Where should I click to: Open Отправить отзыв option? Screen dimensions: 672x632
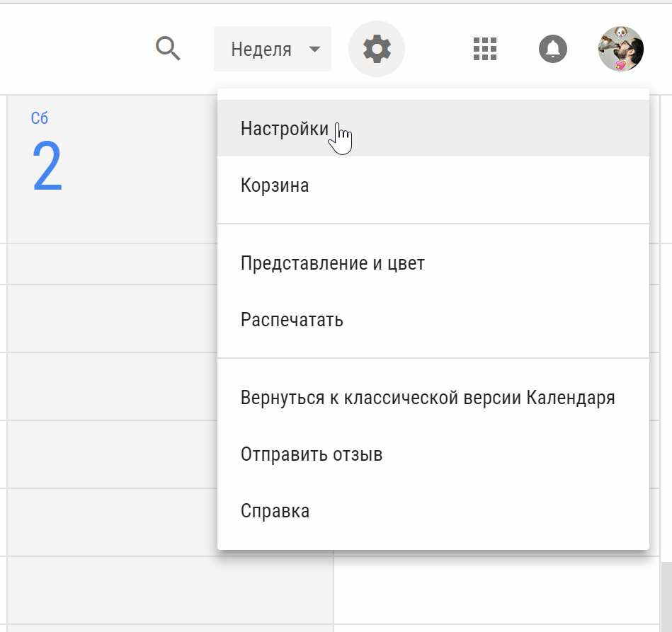click(x=312, y=454)
